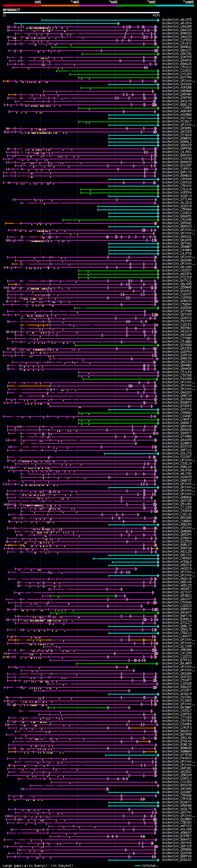Select hit label UniRef100_C0S283

177,74
